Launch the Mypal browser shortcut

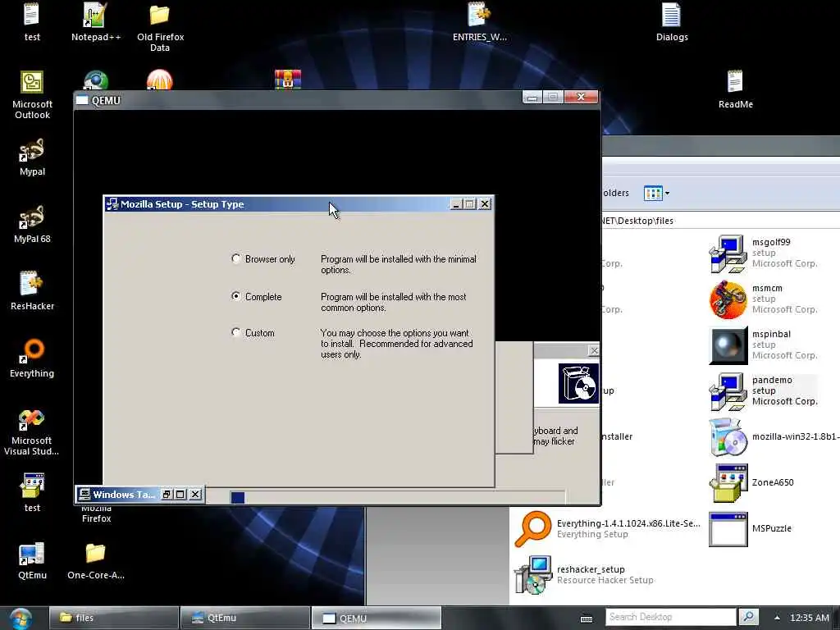click(32, 157)
